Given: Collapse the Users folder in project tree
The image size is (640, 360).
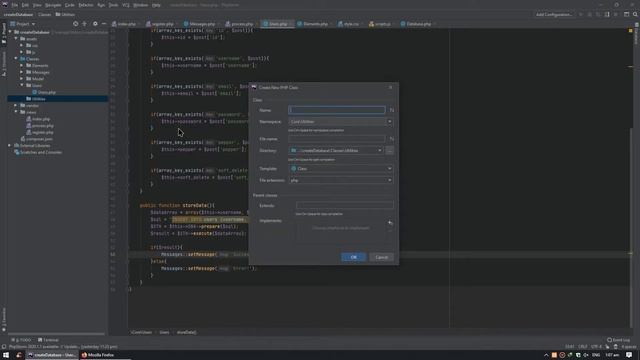Looking at the screenshot, I should 22,85.
